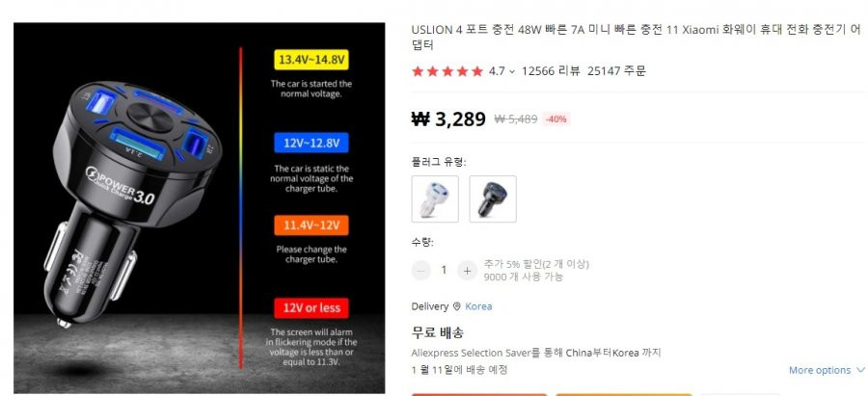Screen dimensions: 868x396
Task: Decrease quantity with the minus button
Action: pyautogui.click(x=421, y=270)
